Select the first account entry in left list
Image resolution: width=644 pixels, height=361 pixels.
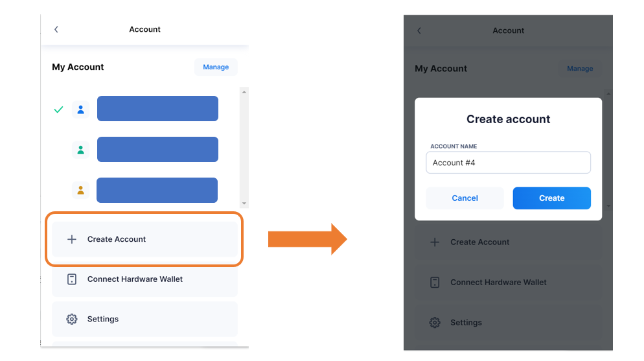point(157,109)
